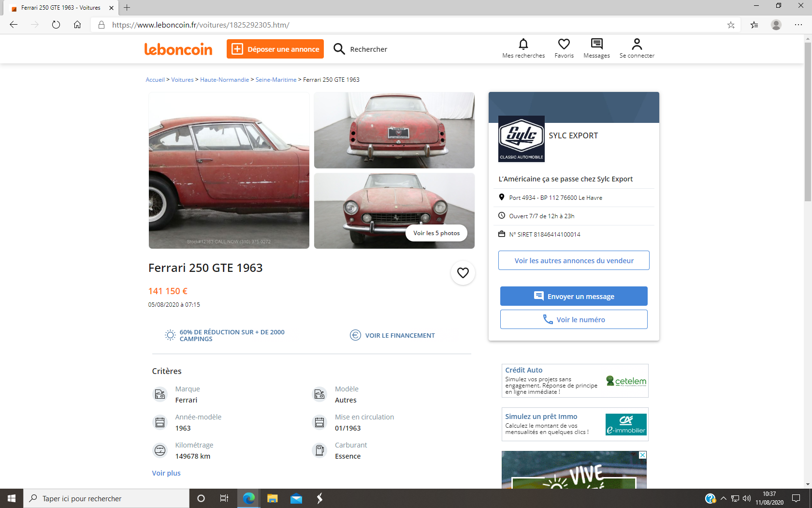The image size is (812, 508).
Task: Open notification center icon
Action: tap(796, 498)
